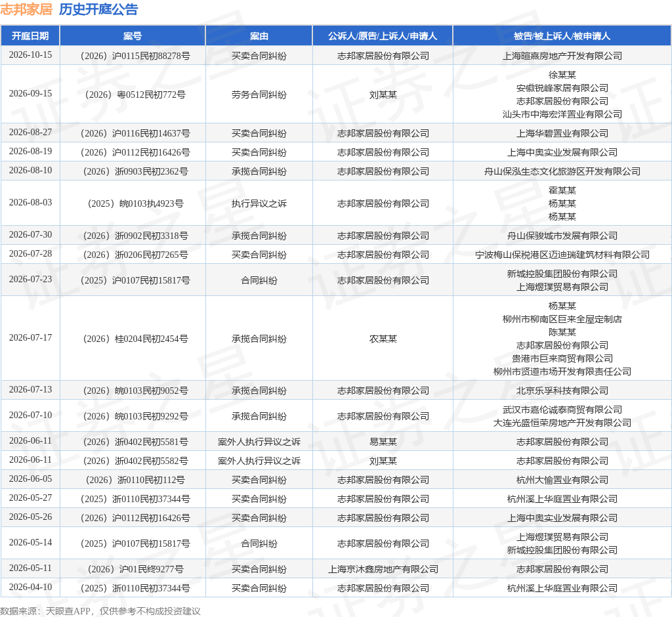Click the 志邦家居 title text

(x=26, y=9)
